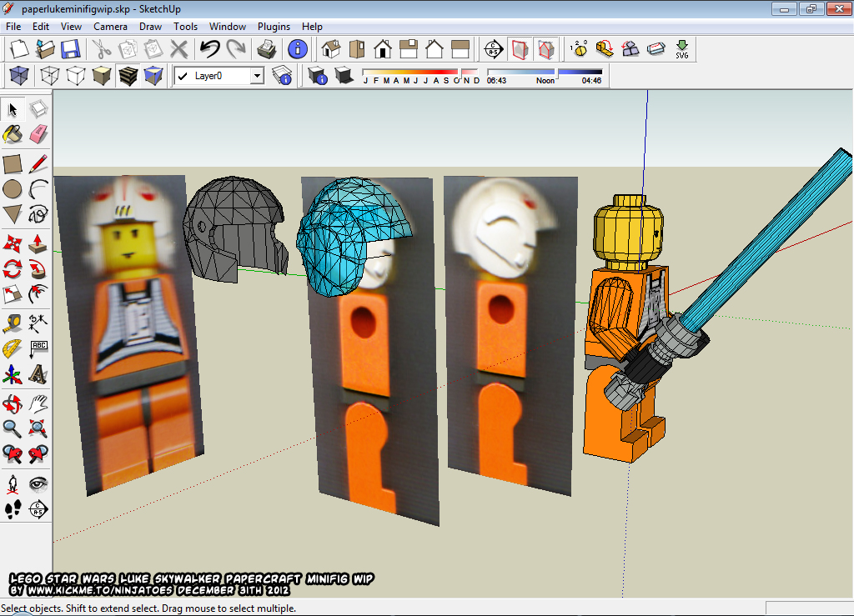Choose the Make Component tool
854x616 pixels.
click(x=38, y=109)
